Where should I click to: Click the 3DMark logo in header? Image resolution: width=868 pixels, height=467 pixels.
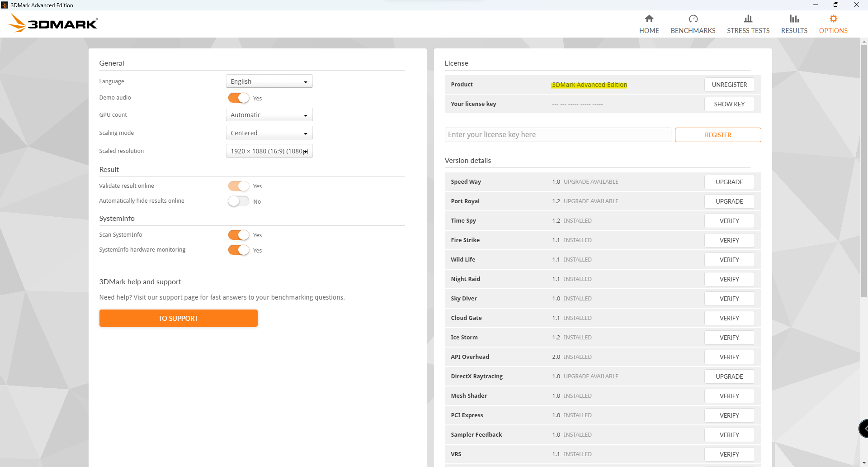click(53, 23)
